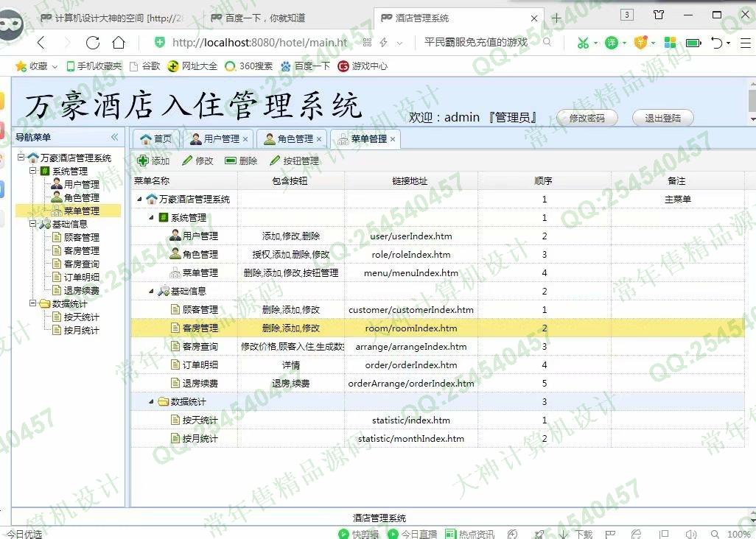Collapse 万豪酒店管理系统 row in menu grid
The width and height of the screenshot is (756, 539).
click(139, 199)
